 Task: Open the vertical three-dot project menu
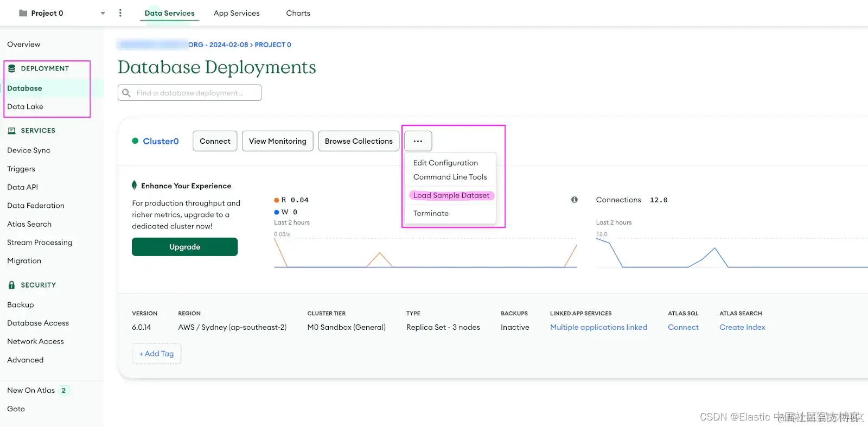[120, 13]
